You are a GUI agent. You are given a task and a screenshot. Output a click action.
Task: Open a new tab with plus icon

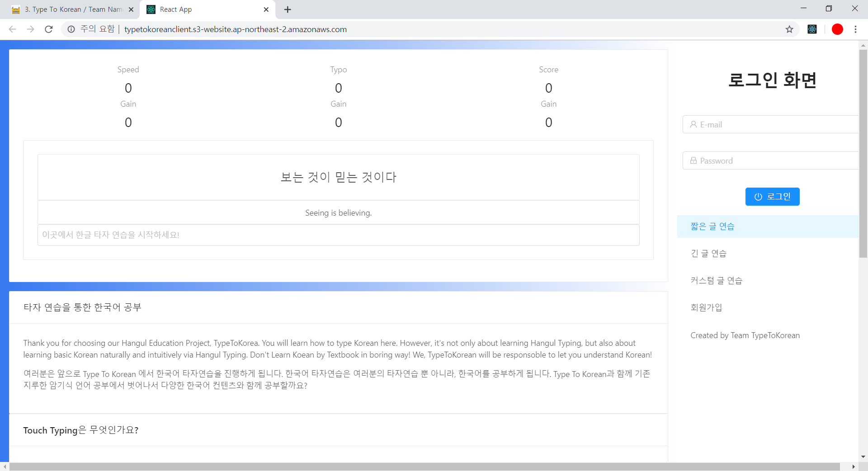point(288,9)
